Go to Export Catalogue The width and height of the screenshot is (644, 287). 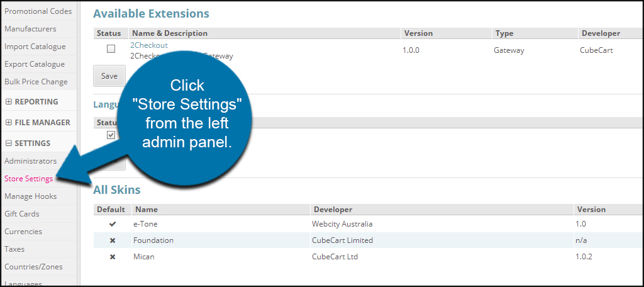pos(35,64)
